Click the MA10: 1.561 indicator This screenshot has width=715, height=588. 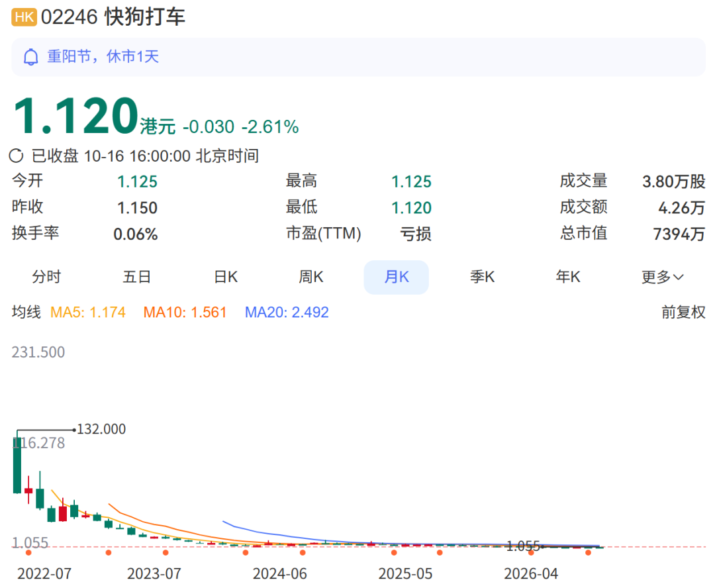(x=185, y=313)
